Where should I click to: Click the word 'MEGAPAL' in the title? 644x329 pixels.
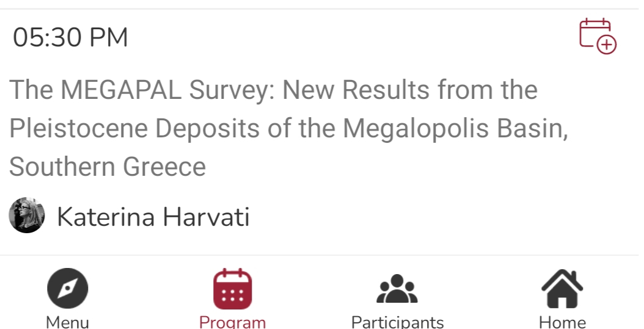point(121,90)
